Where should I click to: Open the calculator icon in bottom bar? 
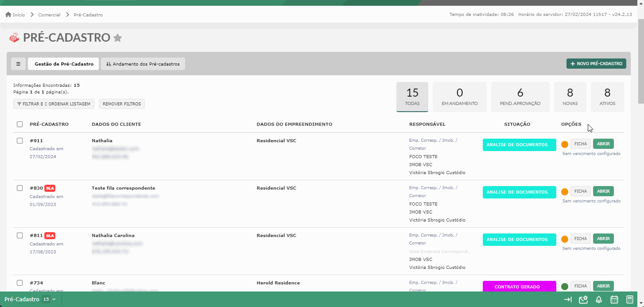pyautogui.click(x=630, y=299)
